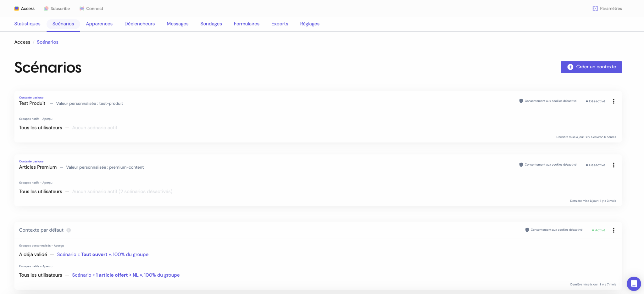This screenshot has width=644, height=294.
Task: Click Tous les utilisateurs in Articles Premium
Action: 41,191
